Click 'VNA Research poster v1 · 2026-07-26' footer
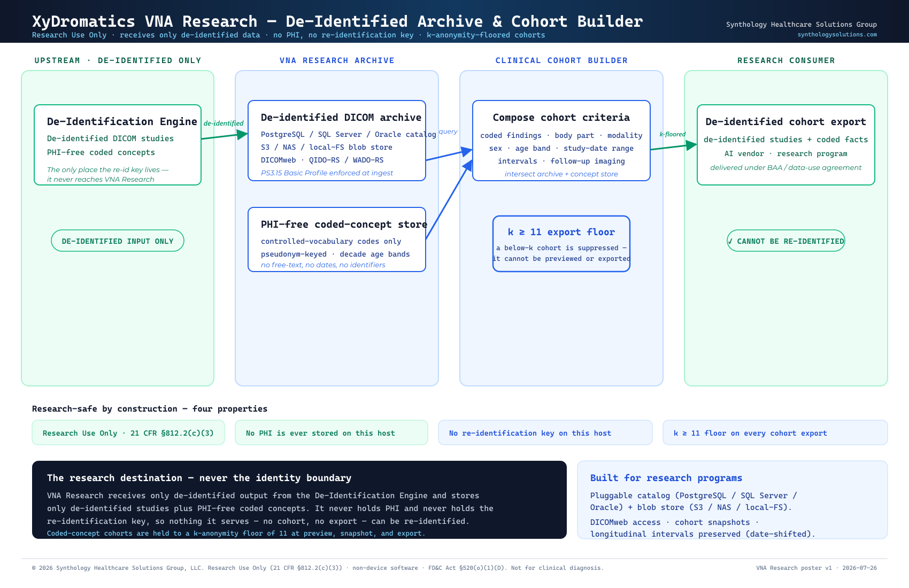Screen dimensions: 909x588 point(816,568)
